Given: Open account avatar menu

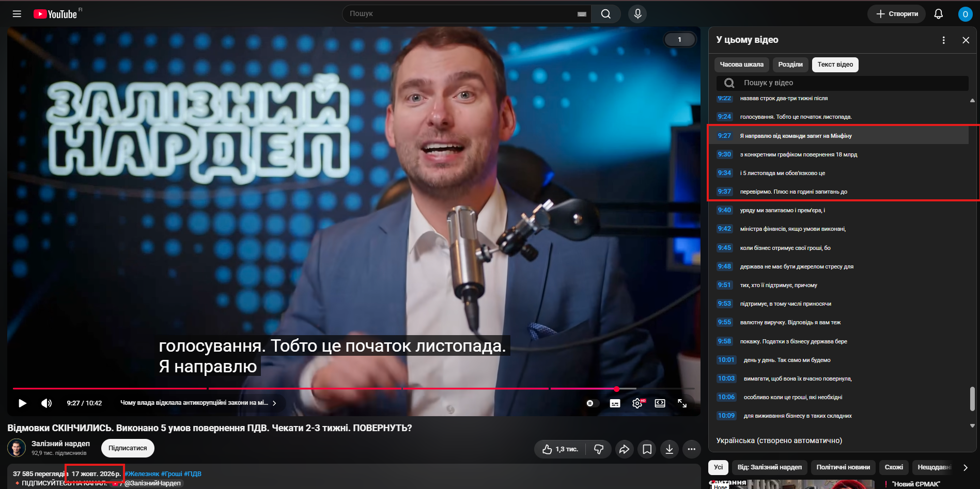Looking at the screenshot, I should pos(965,14).
